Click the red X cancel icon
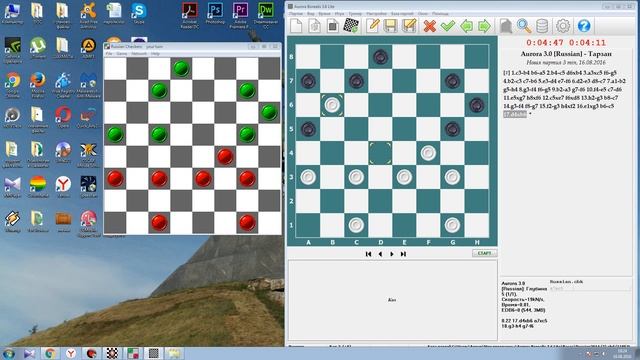 [x=429, y=26]
